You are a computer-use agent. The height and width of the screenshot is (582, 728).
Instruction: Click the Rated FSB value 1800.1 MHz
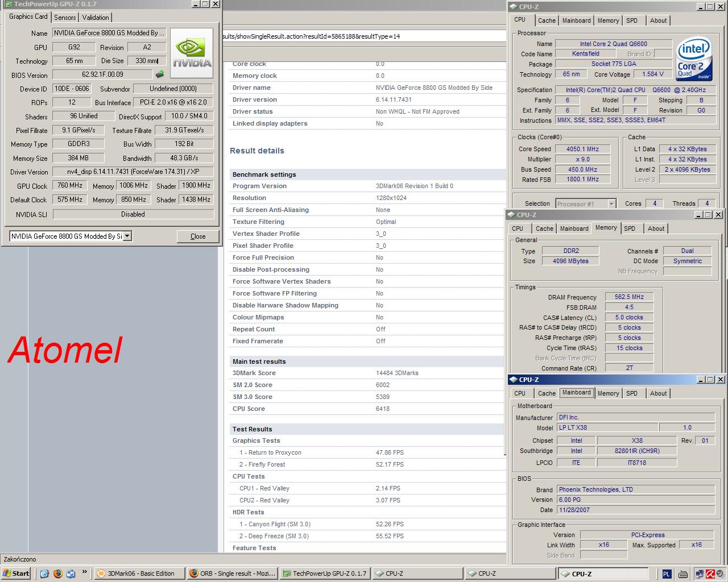tap(583, 179)
